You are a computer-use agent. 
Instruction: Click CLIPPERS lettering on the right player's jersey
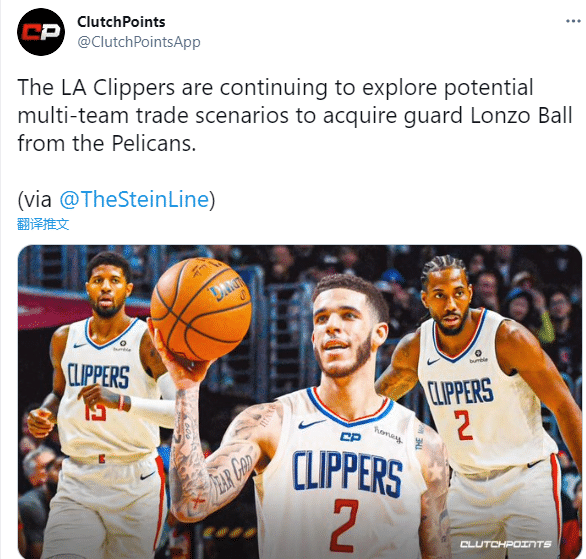[460, 391]
